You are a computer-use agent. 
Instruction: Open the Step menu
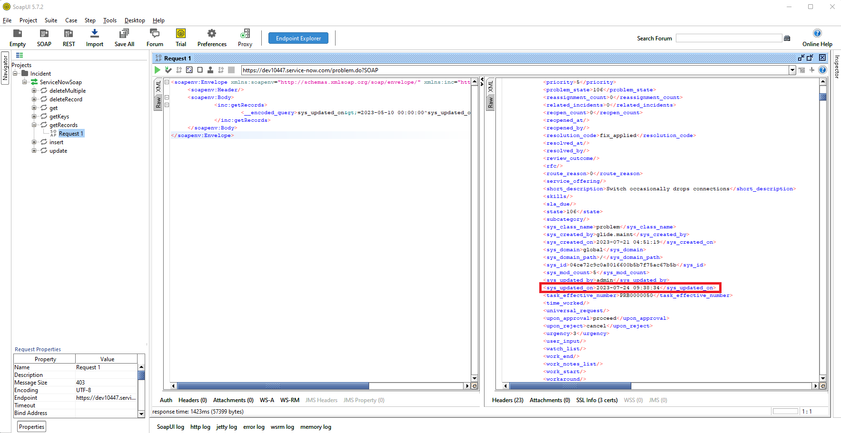[x=90, y=20]
